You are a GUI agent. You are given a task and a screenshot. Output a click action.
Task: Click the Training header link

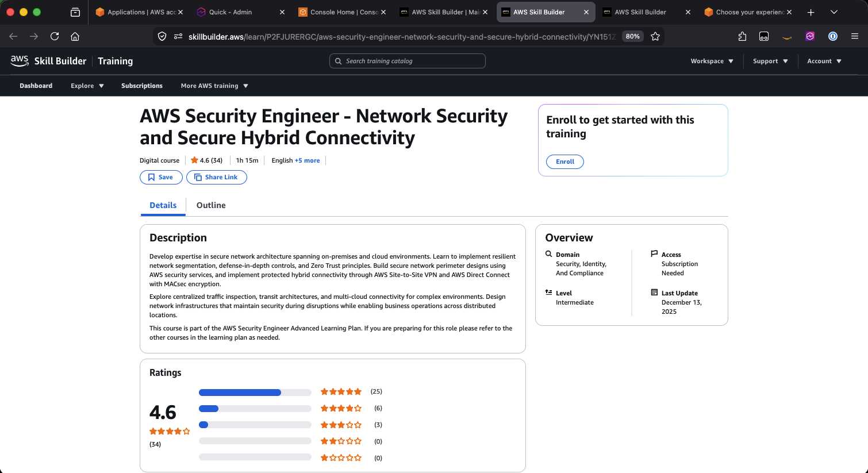(x=115, y=61)
